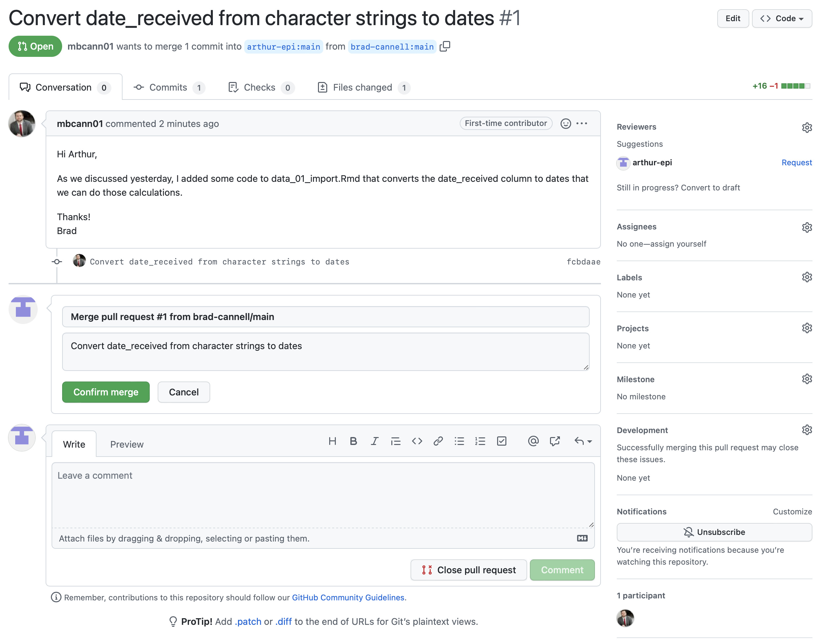Insert a link using the toolbar icon
The width and height of the screenshot is (825, 644).
point(438,441)
